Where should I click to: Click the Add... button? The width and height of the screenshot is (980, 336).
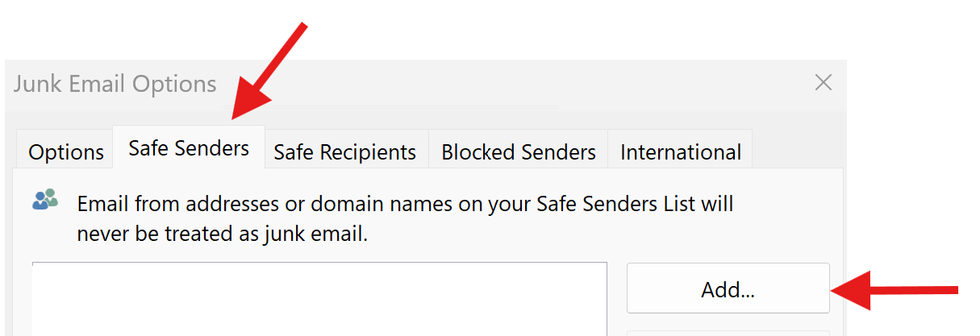(728, 288)
